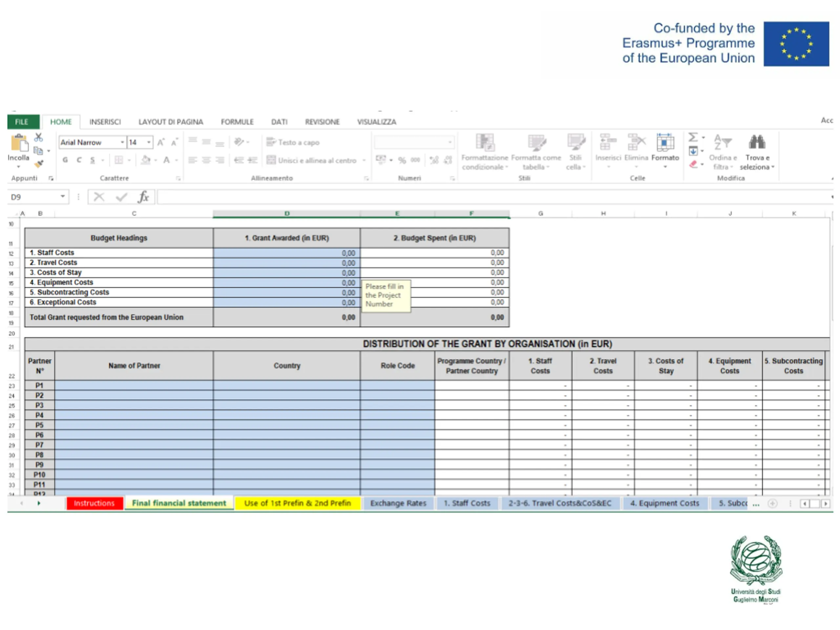
Task: Open Use of 1st Prefin sheet tab
Action: pos(297,503)
